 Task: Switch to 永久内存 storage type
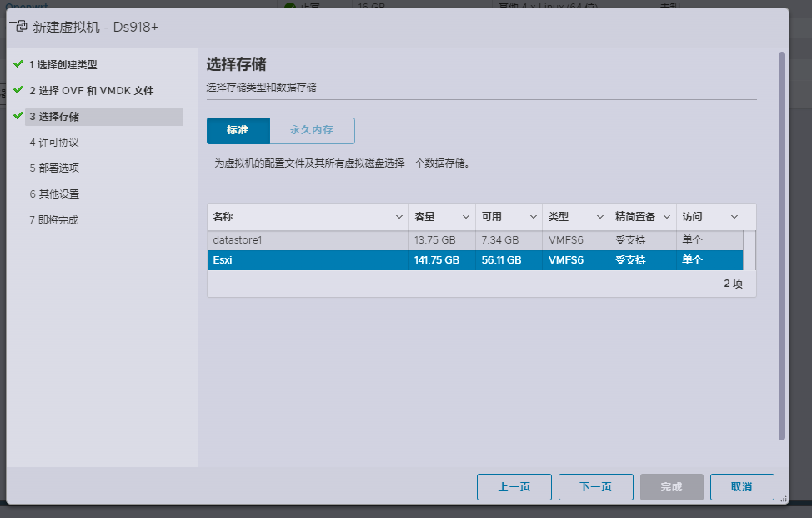pos(312,131)
